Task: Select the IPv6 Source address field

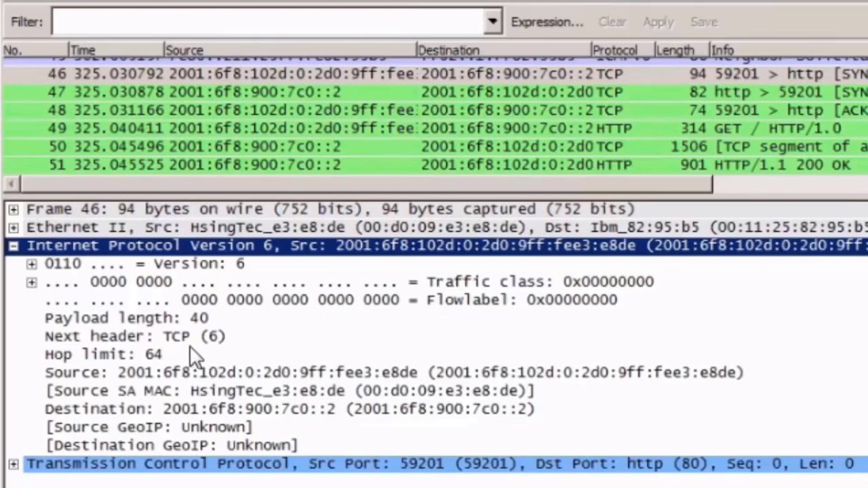Action: (394, 373)
